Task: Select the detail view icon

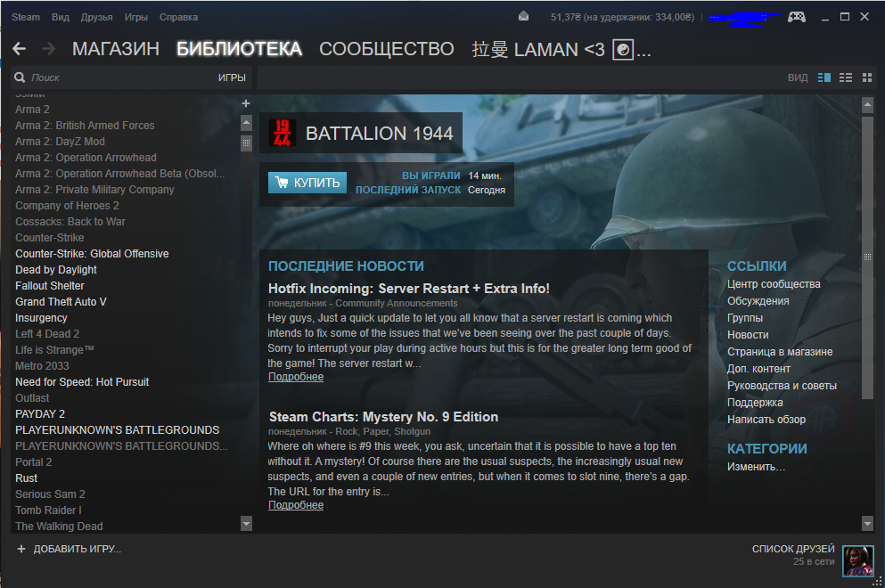Action: tap(824, 78)
